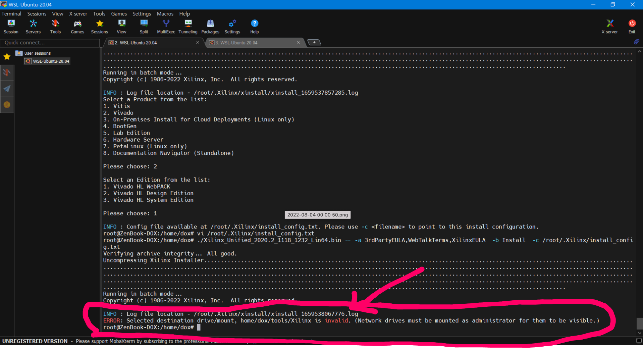This screenshot has height=351, width=644.
Task: Launch the Games toolbar icon
Action: (77, 27)
